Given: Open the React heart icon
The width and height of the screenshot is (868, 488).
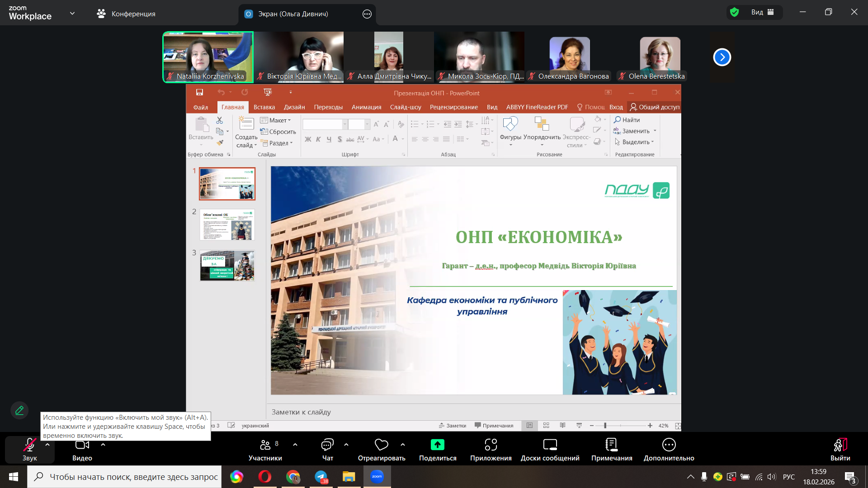Looking at the screenshot, I should point(381,445).
